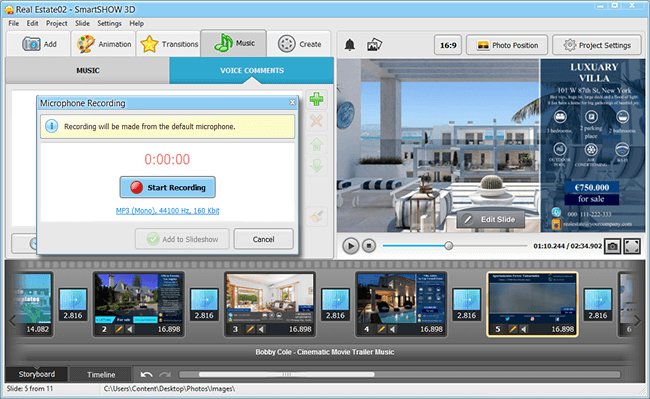The width and height of the screenshot is (650, 399).
Task: Click the slide 2 duration 16.898
Action: pyautogui.click(x=169, y=329)
